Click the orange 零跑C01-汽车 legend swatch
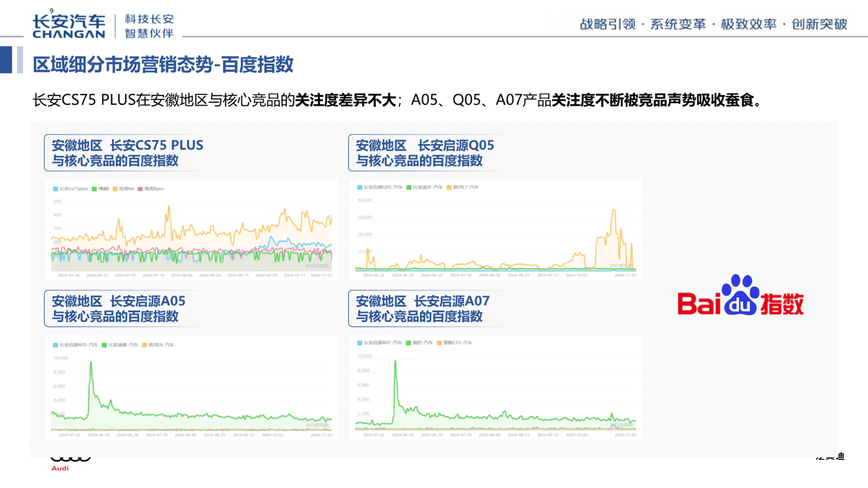Image resolution: width=868 pixels, height=488 pixels. tap(439, 343)
